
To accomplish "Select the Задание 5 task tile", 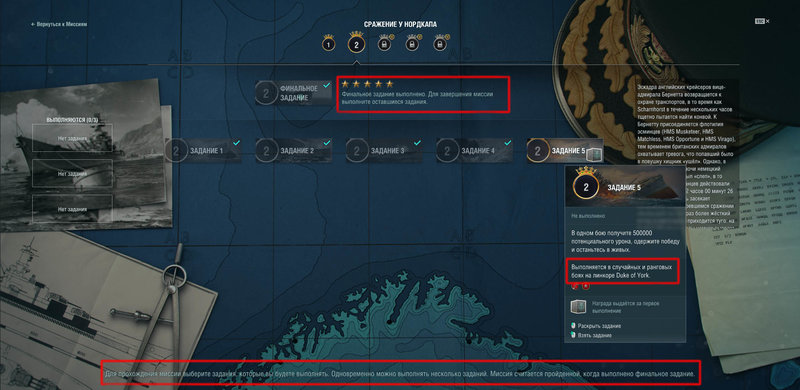I will click(x=565, y=151).
